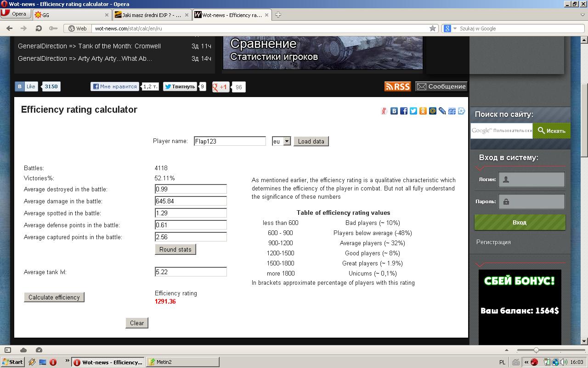Screen dimensions: 588x368
Task: Focus the Логин username field
Action: click(532, 179)
